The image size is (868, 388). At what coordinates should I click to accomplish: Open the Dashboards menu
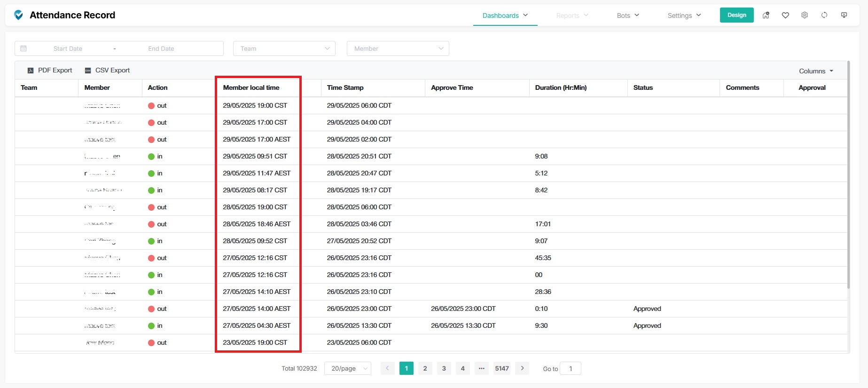coord(505,16)
